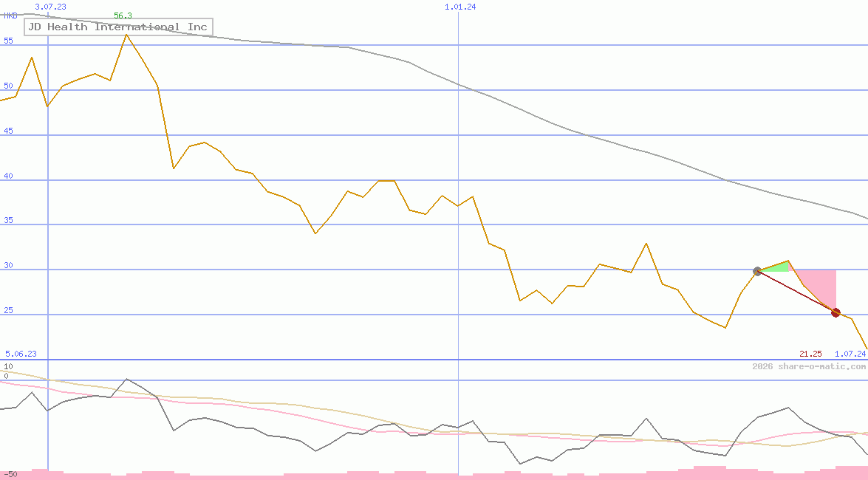The width and height of the screenshot is (868, 480).
Task: Select the dark red end marker dot near 25
Action: (x=836, y=313)
